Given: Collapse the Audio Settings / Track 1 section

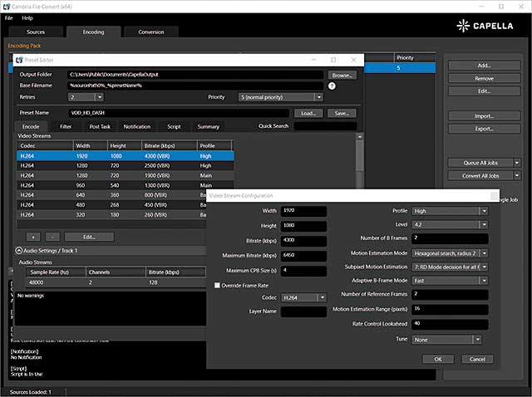Looking at the screenshot, I should [18, 251].
